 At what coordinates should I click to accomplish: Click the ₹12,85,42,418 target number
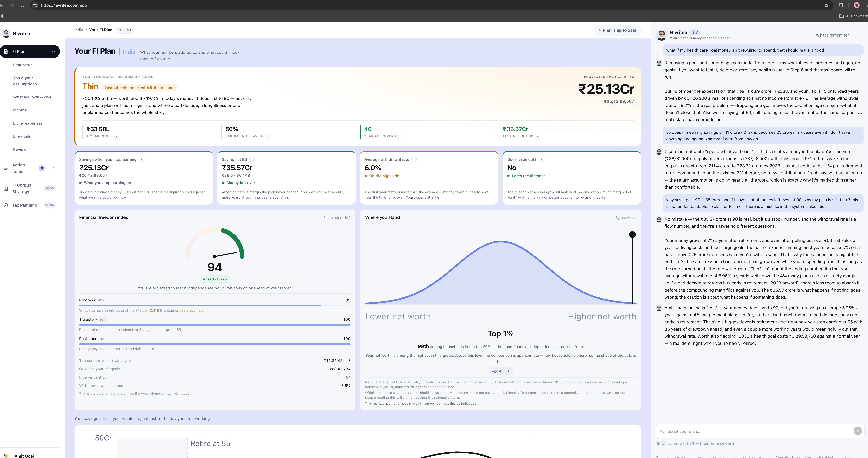point(337,361)
